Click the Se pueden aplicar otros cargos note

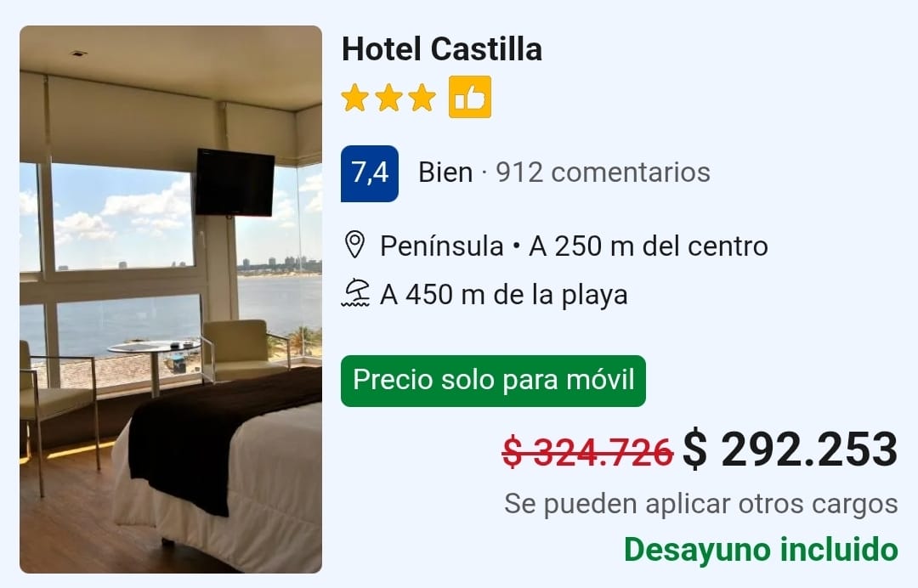701,505
